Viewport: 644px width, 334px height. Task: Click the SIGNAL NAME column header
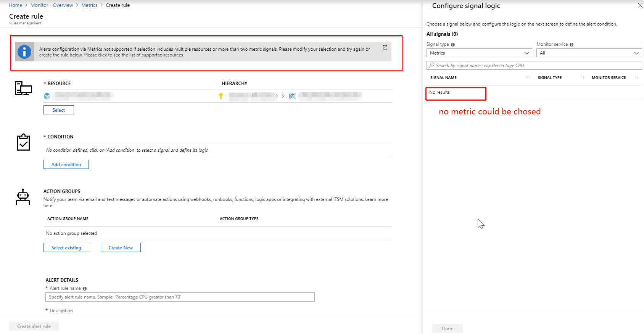coord(443,78)
